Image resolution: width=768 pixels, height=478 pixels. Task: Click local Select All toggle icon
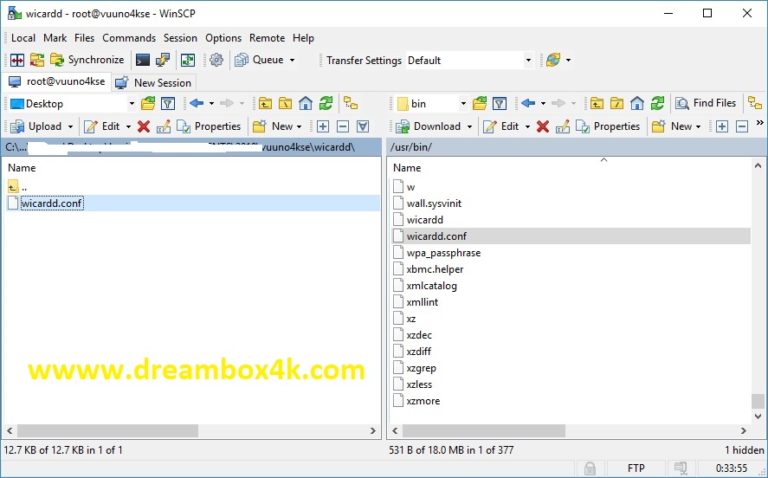pos(363,127)
